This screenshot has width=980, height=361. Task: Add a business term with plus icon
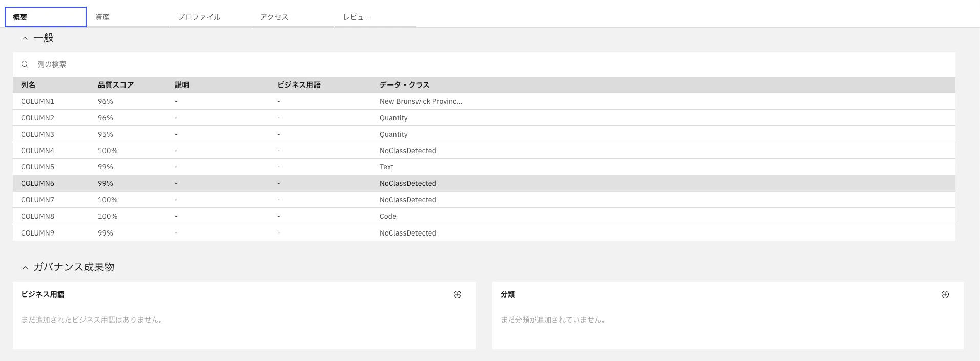(457, 294)
